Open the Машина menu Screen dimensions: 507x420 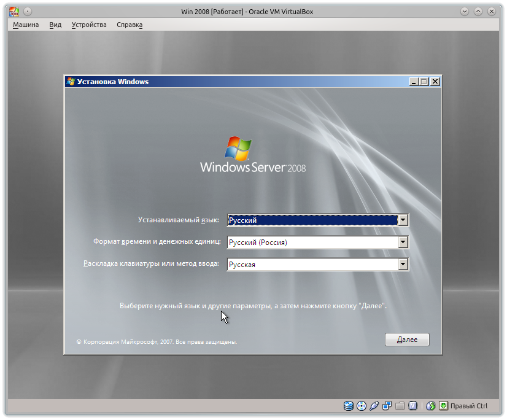coord(25,25)
